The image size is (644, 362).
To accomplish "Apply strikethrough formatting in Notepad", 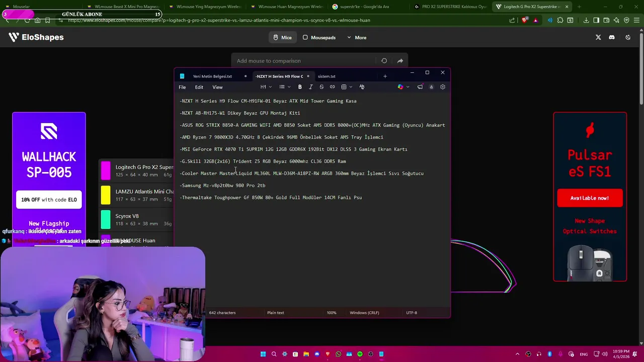I will (321, 87).
